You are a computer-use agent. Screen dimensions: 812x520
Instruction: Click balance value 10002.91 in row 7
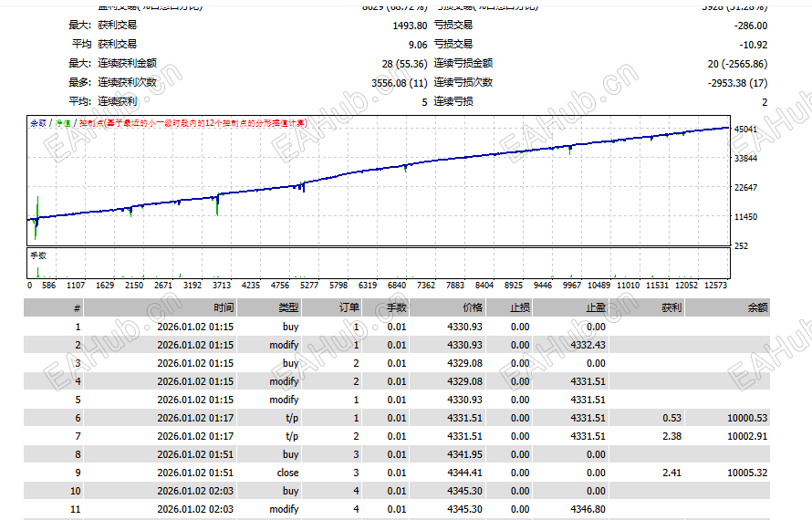[x=747, y=436]
